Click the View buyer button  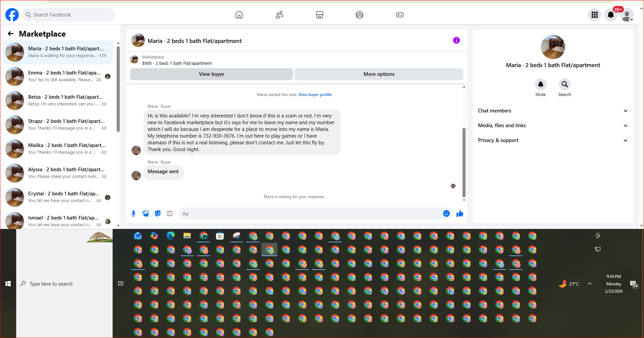coord(212,74)
